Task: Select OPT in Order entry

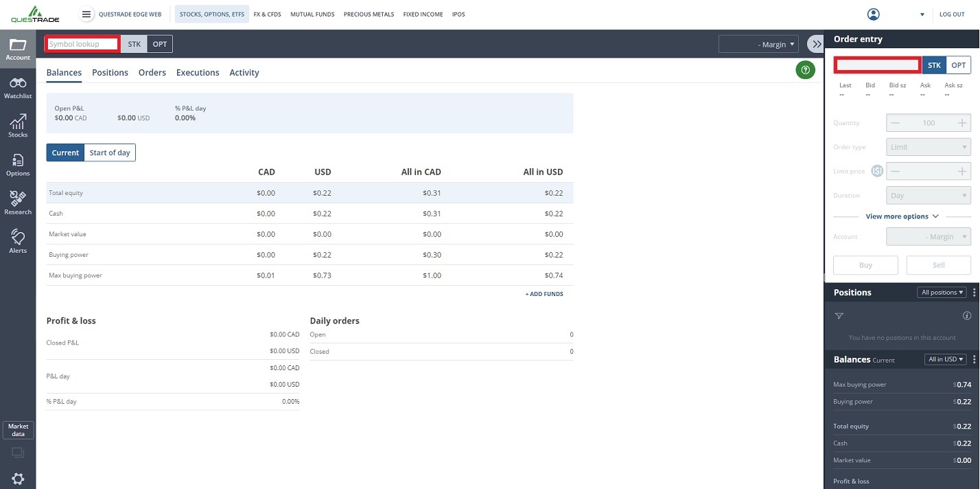Action: click(959, 65)
